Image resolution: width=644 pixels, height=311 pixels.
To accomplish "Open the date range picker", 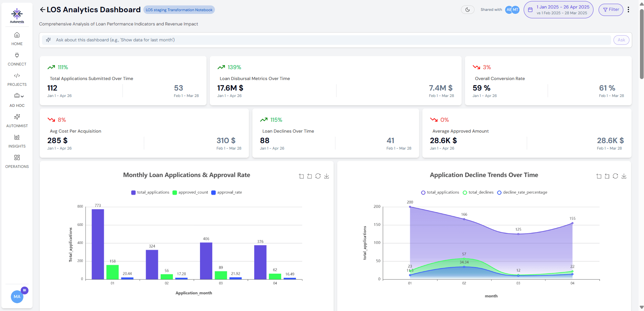I will click(558, 10).
